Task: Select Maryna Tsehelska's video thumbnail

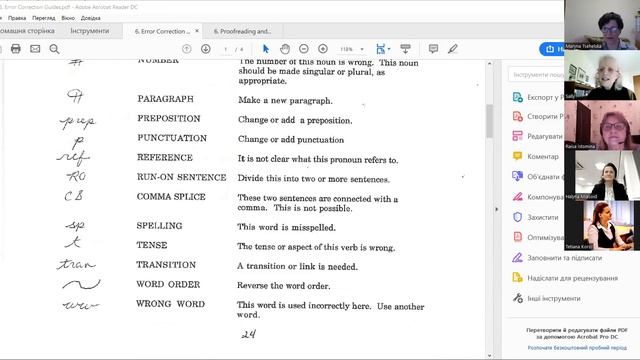Action: (602, 25)
